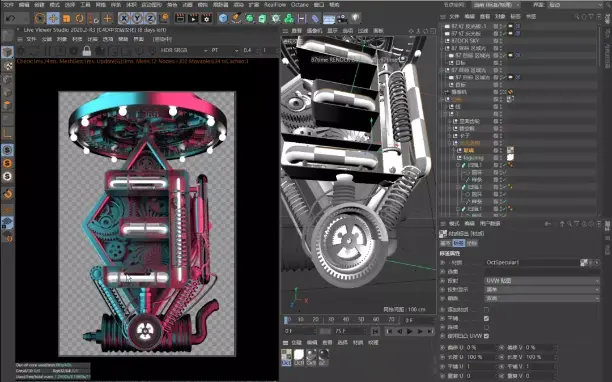Select the Move tool in the toolbar

pyautogui.click(x=53, y=18)
